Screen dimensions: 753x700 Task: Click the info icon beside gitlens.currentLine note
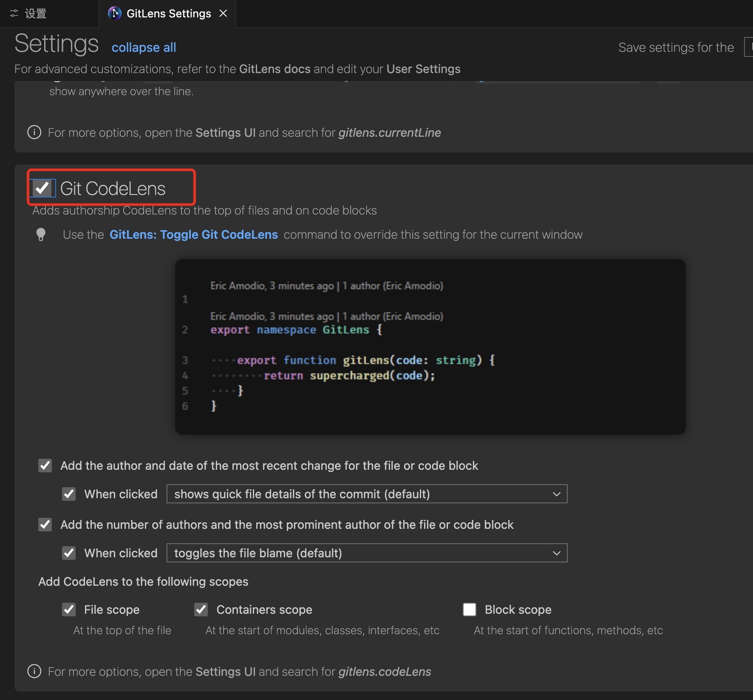pos(34,133)
